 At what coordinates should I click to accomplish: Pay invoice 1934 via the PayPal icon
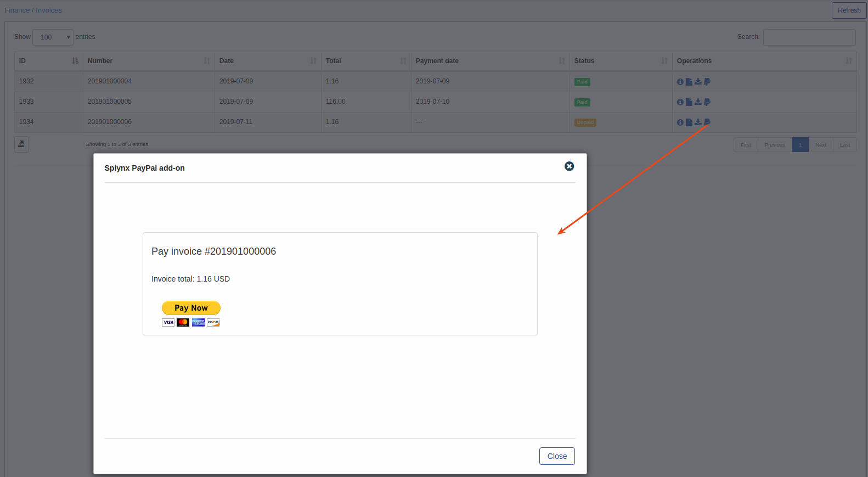[707, 122]
